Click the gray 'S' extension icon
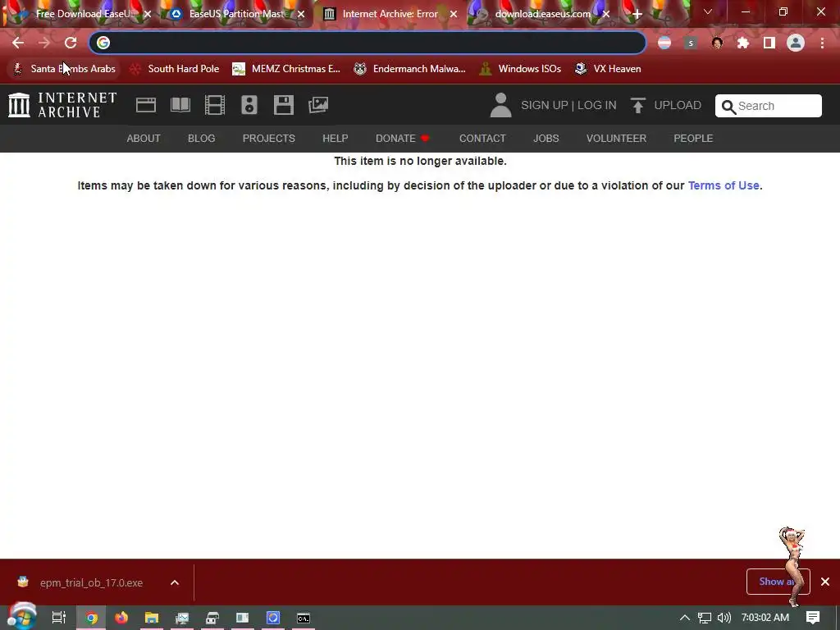 pyautogui.click(x=691, y=43)
